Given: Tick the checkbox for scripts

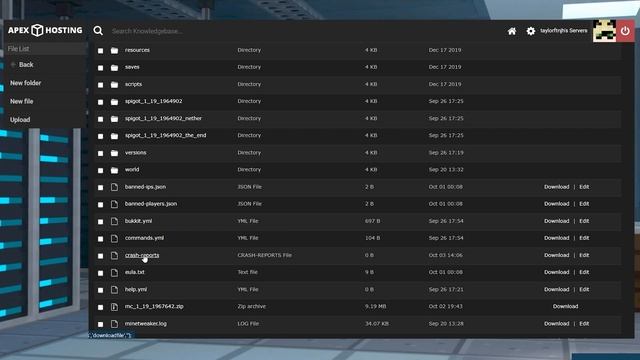Looking at the screenshot, I should 100,85.
